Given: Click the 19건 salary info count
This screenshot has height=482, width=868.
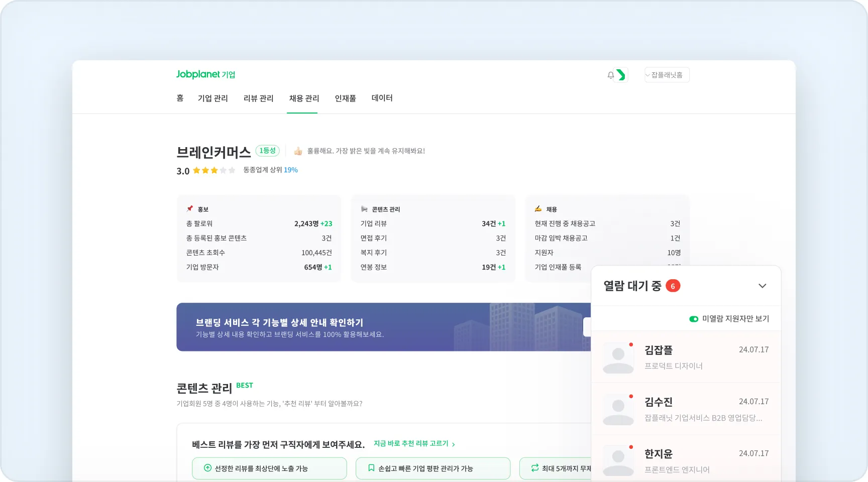Looking at the screenshot, I should click(x=489, y=268).
